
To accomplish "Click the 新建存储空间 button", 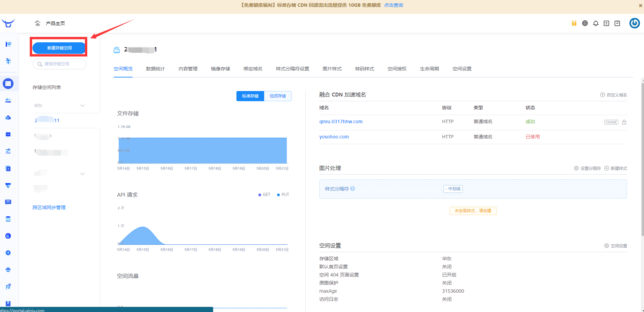I will (x=59, y=48).
